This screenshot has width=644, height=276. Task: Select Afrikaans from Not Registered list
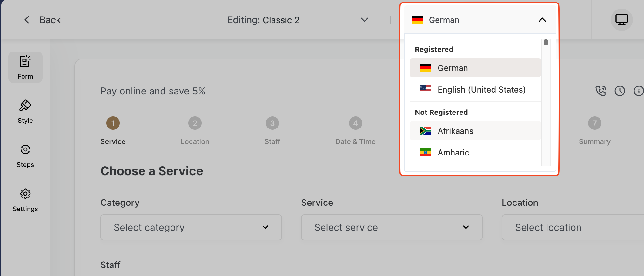475,131
